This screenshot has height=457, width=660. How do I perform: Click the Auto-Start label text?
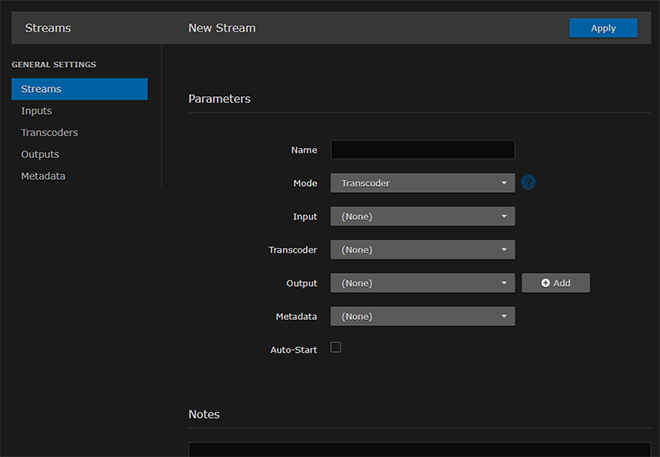[293, 350]
